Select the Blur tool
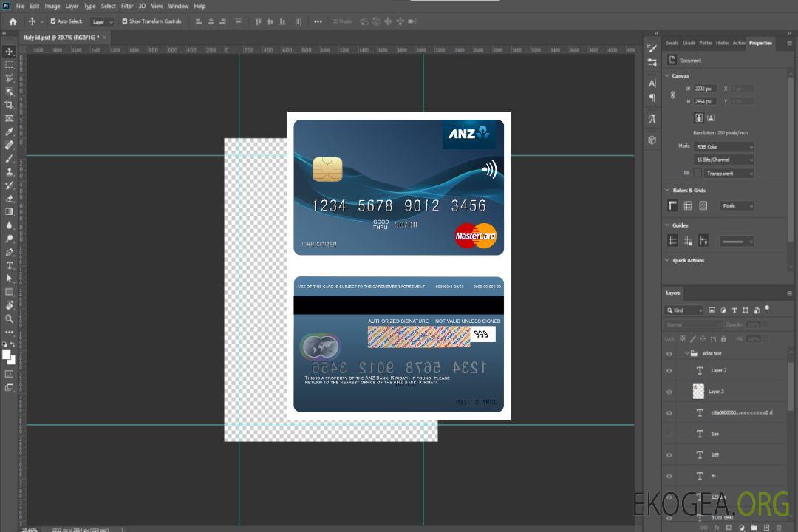The width and height of the screenshot is (798, 532). click(9, 225)
